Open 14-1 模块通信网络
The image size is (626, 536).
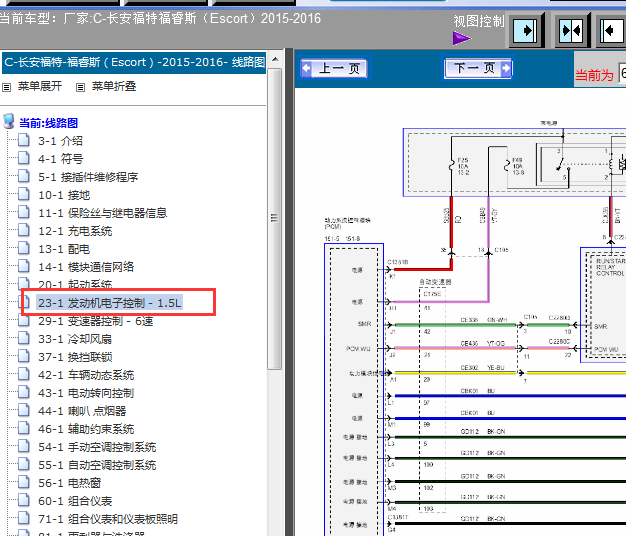click(x=86, y=267)
